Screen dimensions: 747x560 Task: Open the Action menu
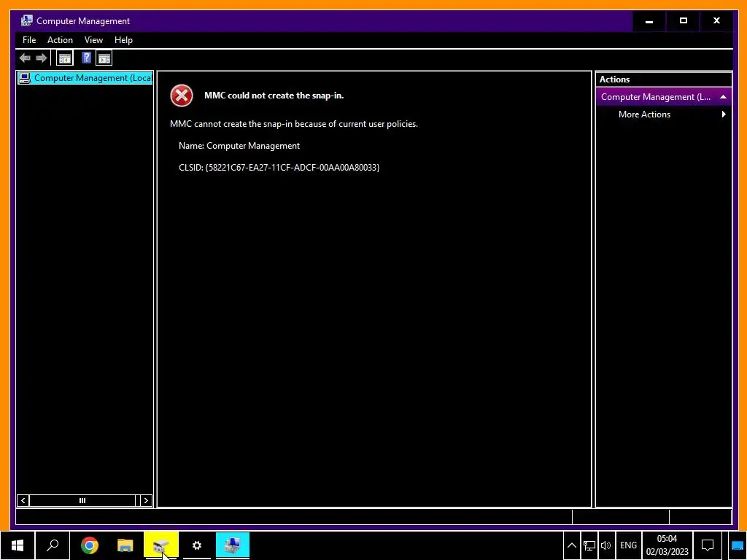(60, 40)
